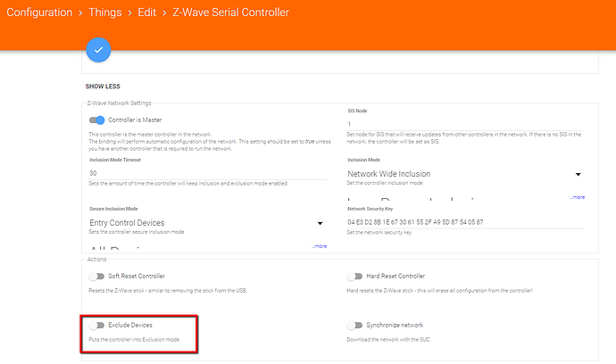The width and height of the screenshot is (616, 364).
Task: Click the Network Security Key field
Action: click(464, 221)
